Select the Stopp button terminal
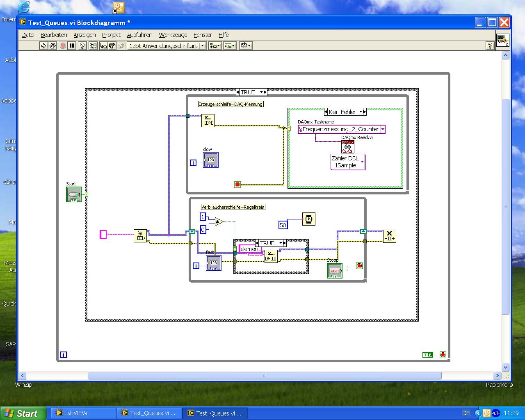 [334, 271]
